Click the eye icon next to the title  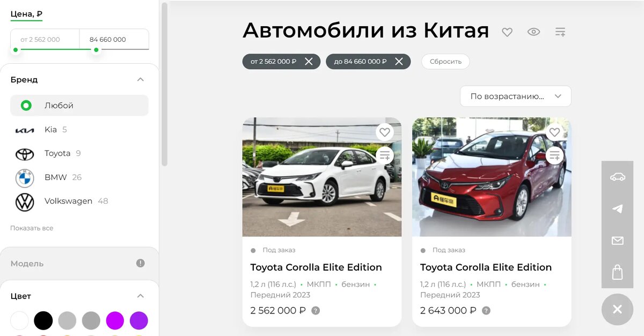pos(533,32)
